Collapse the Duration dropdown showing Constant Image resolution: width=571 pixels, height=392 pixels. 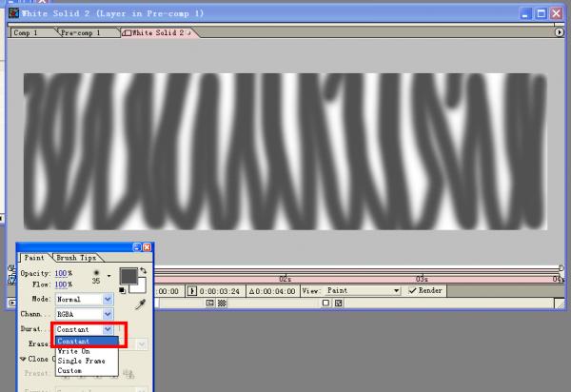(84, 329)
